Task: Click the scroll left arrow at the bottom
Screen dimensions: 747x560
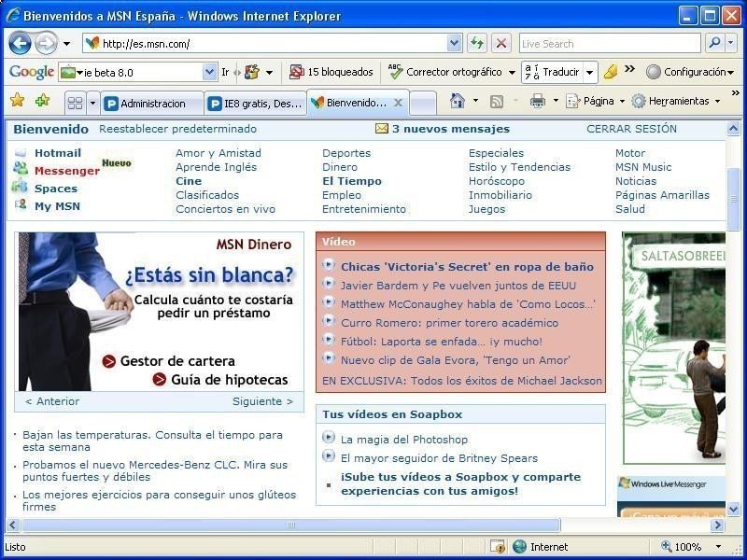Action: 13,525
